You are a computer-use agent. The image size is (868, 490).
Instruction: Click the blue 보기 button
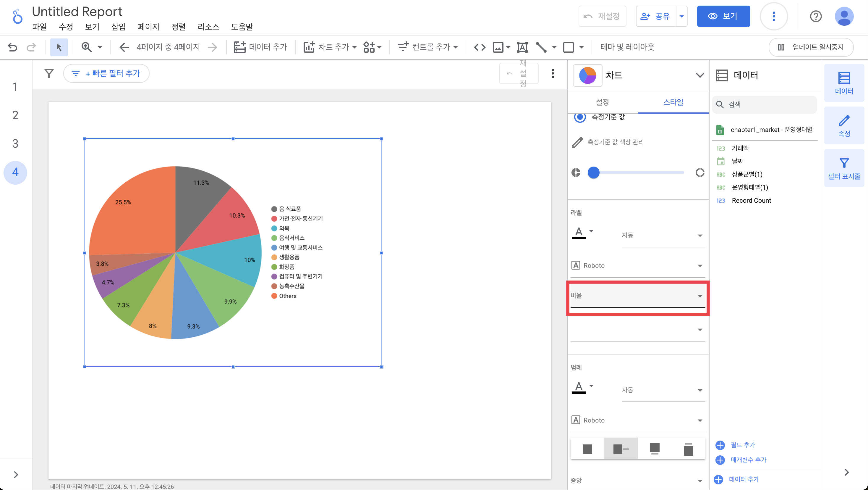(723, 16)
